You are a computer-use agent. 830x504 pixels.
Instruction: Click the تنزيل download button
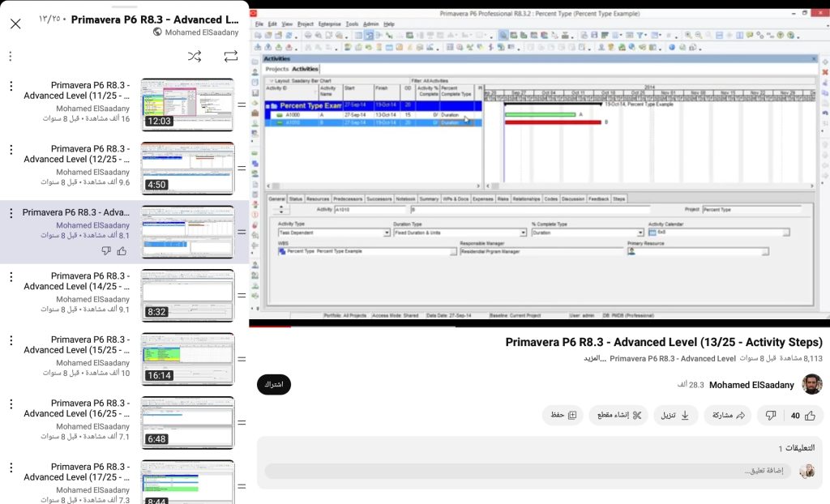tap(674, 416)
